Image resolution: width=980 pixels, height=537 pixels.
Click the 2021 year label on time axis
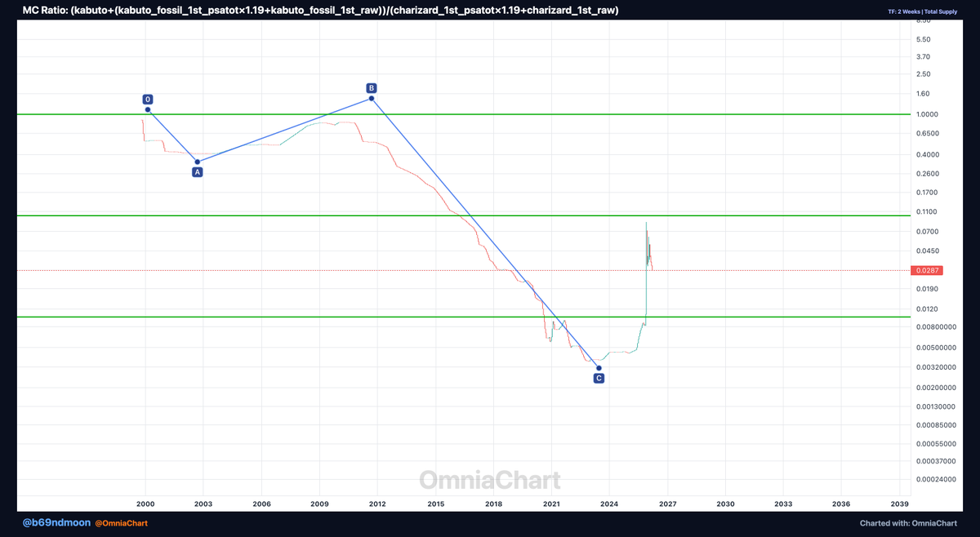[551, 505]
